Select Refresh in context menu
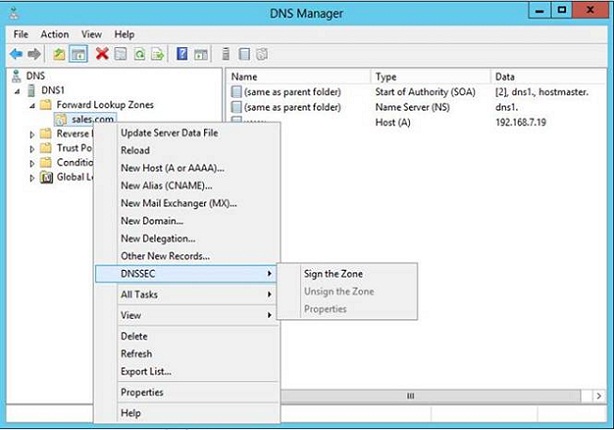Screen dimensions: 614x430 tap(186, 354)
